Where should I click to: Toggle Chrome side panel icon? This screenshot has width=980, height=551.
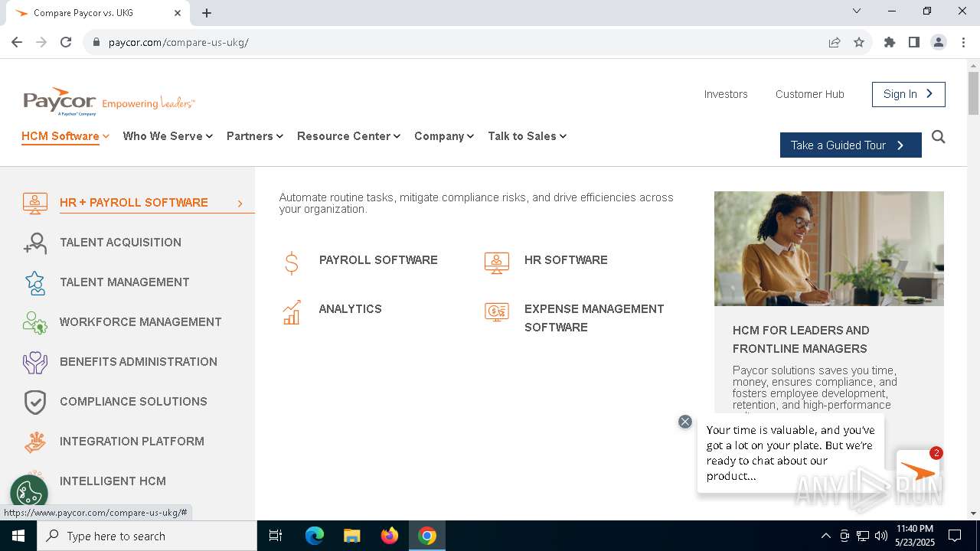point(914,42)
